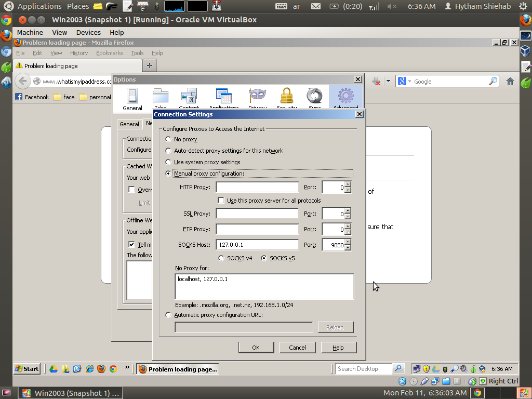Viewport: 532px width, 399px height.
Task: Open a new Firefox tab with plus
Action: tap(149, 65)
